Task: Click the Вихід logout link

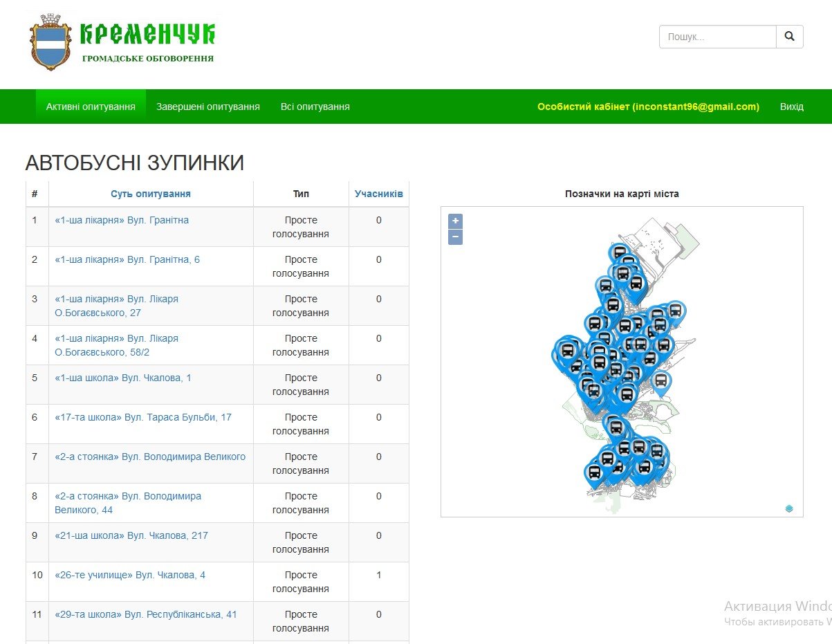Action: tap(791, 107)
